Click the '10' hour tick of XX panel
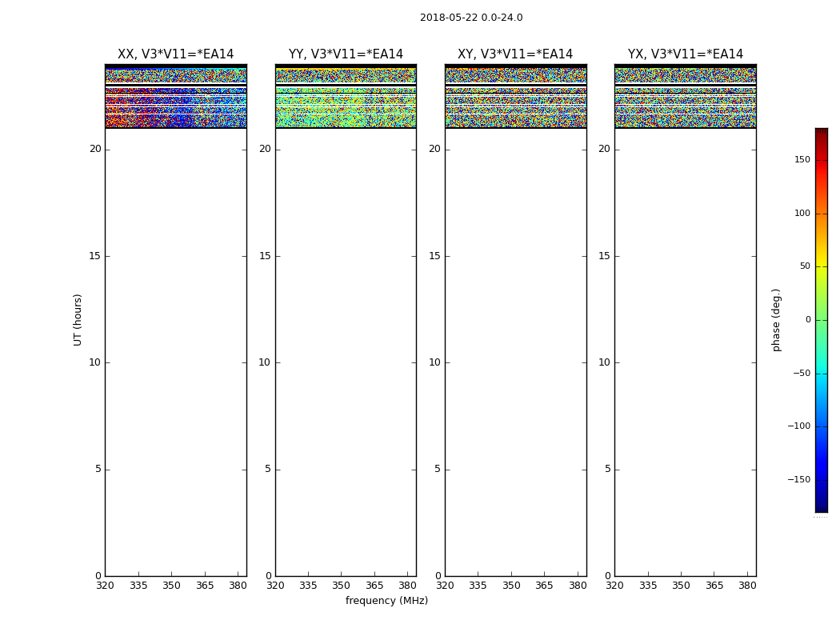 95,362
